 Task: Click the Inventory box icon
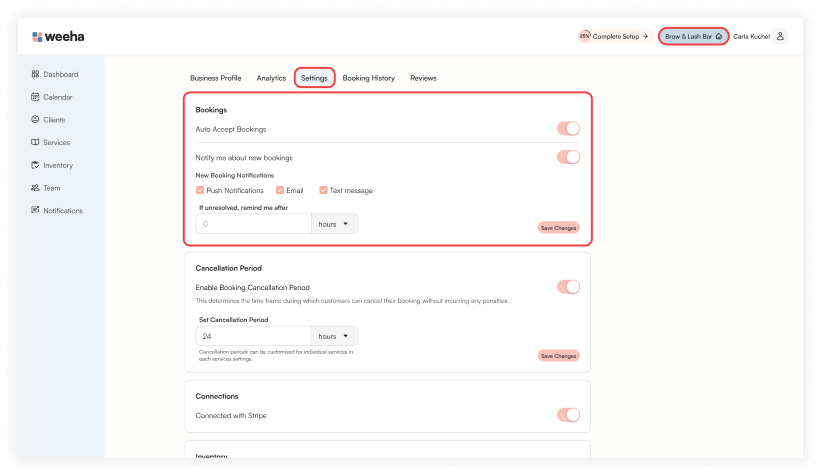tap(35, 165)
